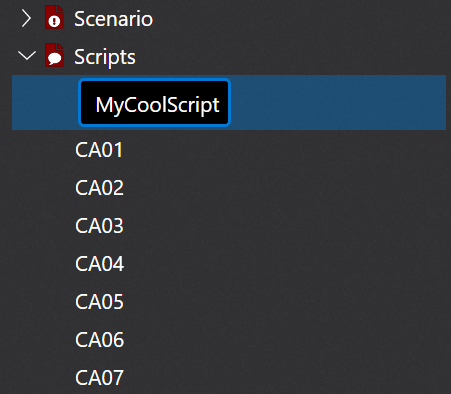This screenshot has width=451, height=394.
Task: Pick the CA04 script item
Action: (x=99, y=264)
